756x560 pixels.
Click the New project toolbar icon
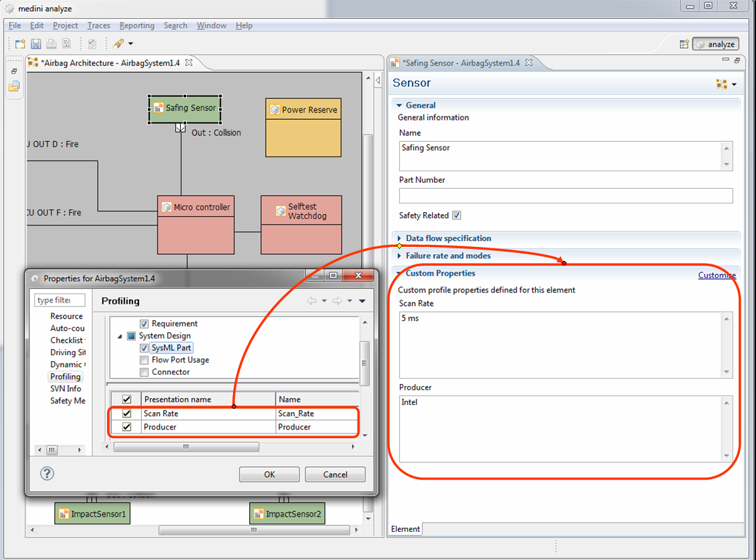click(x=20, y=44)
